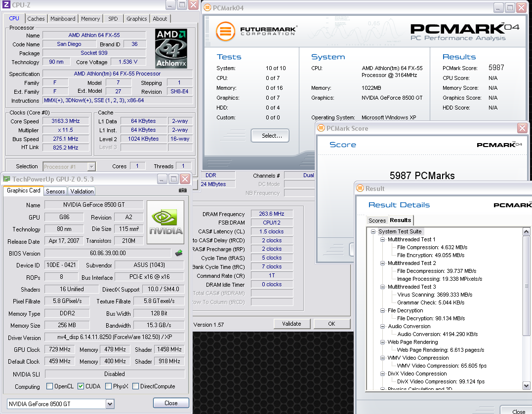Click the Select... button in PCMark04
532x414 pixels.
pos(270,136)
